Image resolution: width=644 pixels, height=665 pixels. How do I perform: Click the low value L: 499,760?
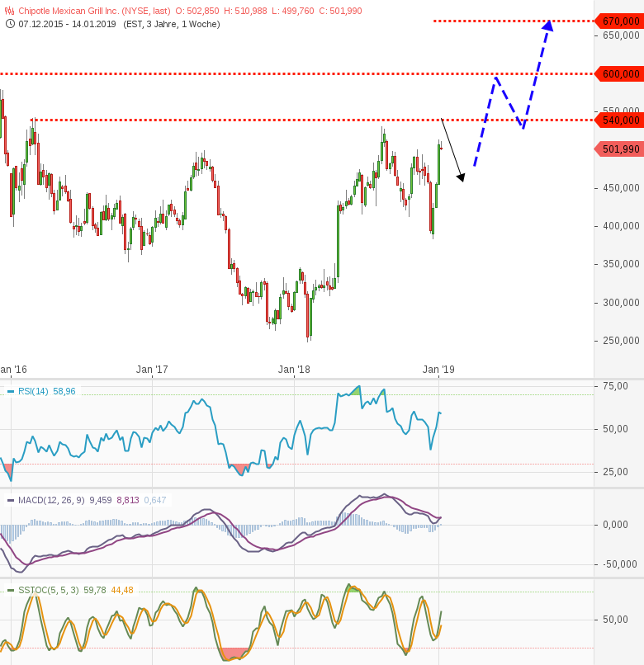[293, 11]
